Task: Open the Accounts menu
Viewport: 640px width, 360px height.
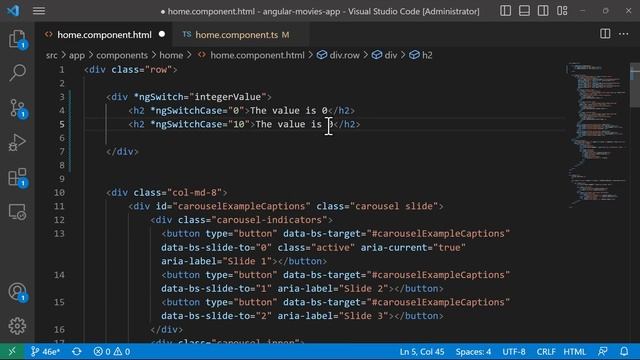Action: [18, 292]
